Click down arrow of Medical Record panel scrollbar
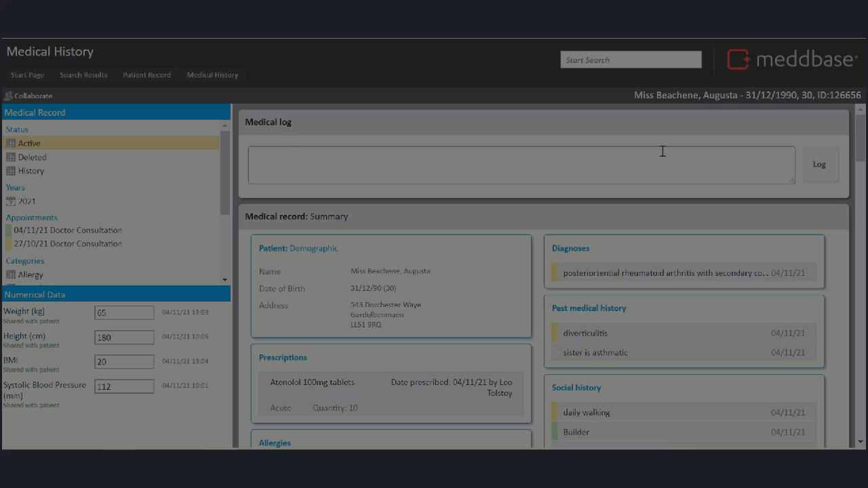 click(225, 279)
